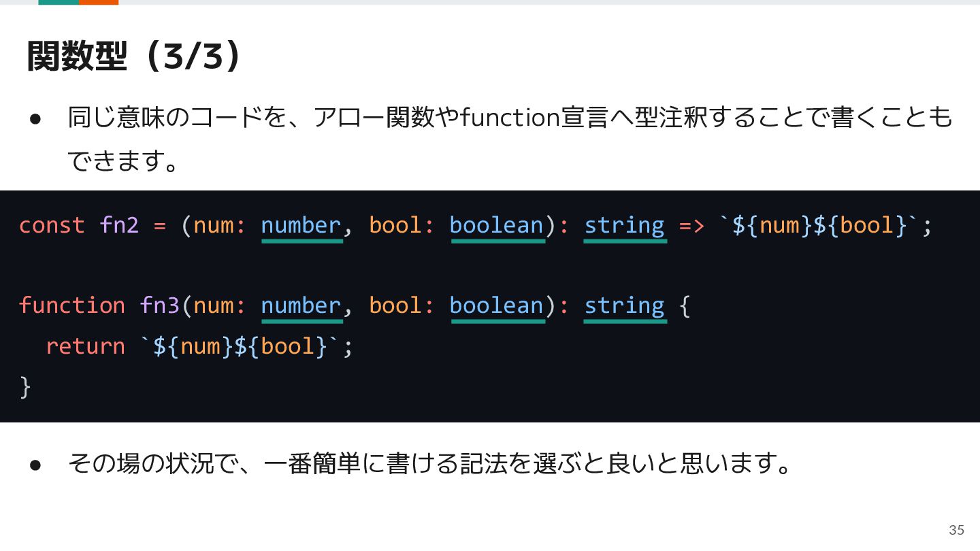Click the const keyword in the code
This screenshot has width=980, height=551.
tap(52, 225)
